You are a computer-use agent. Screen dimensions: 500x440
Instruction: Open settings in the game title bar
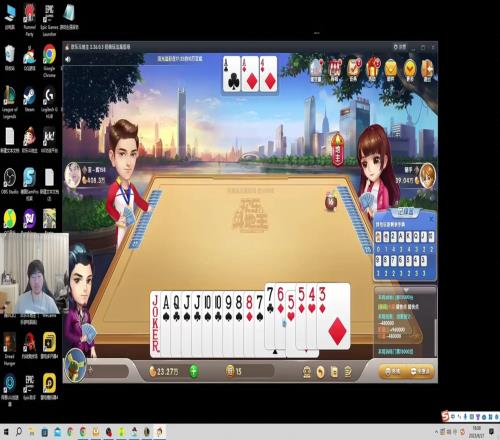point(399,47)
